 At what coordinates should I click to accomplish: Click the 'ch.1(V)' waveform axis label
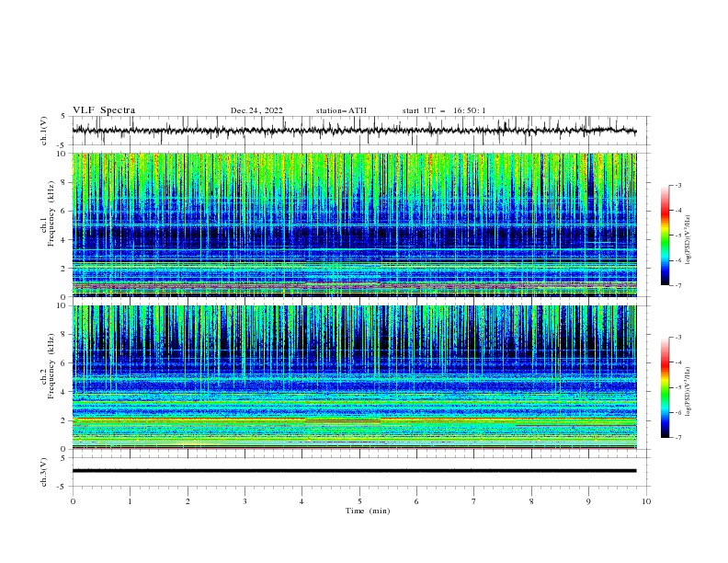[44, 131]
